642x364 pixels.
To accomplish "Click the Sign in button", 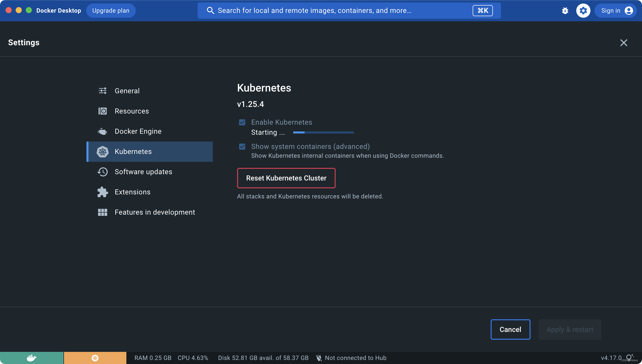I will coord(616,11).
